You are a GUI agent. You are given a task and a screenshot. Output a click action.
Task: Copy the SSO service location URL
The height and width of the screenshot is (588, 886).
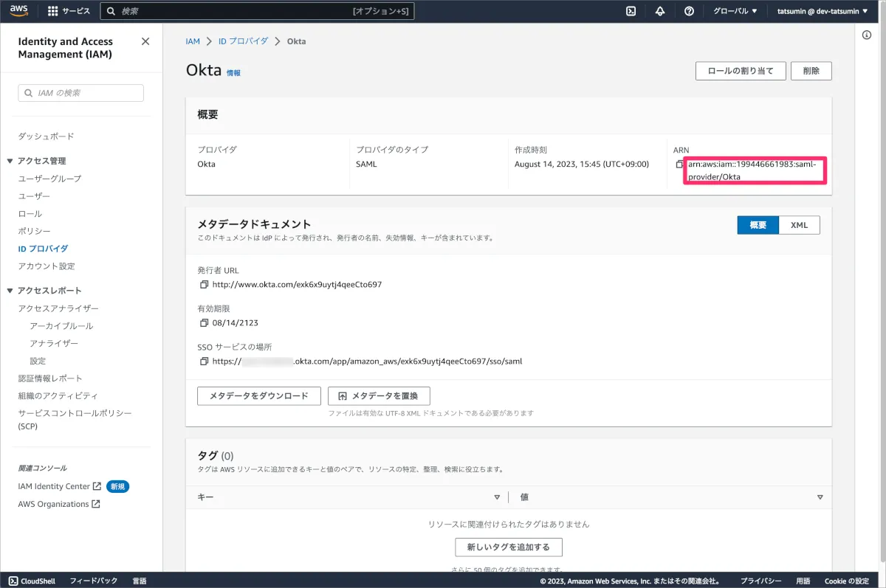click(x=204, y=362)
